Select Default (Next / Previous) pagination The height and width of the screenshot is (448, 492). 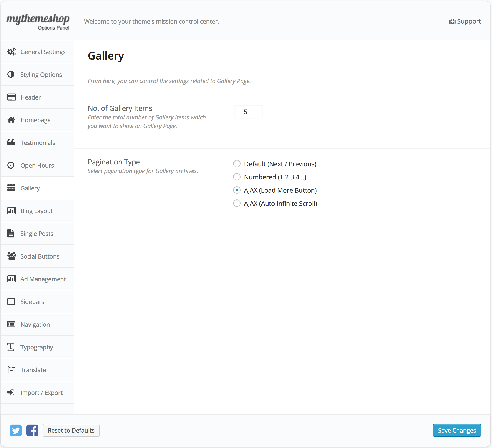pos(237,164)
